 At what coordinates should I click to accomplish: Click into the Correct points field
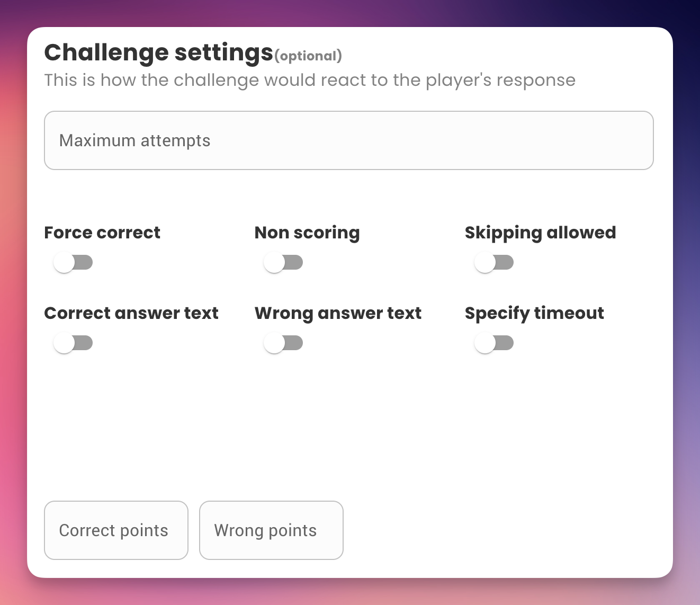116,530
